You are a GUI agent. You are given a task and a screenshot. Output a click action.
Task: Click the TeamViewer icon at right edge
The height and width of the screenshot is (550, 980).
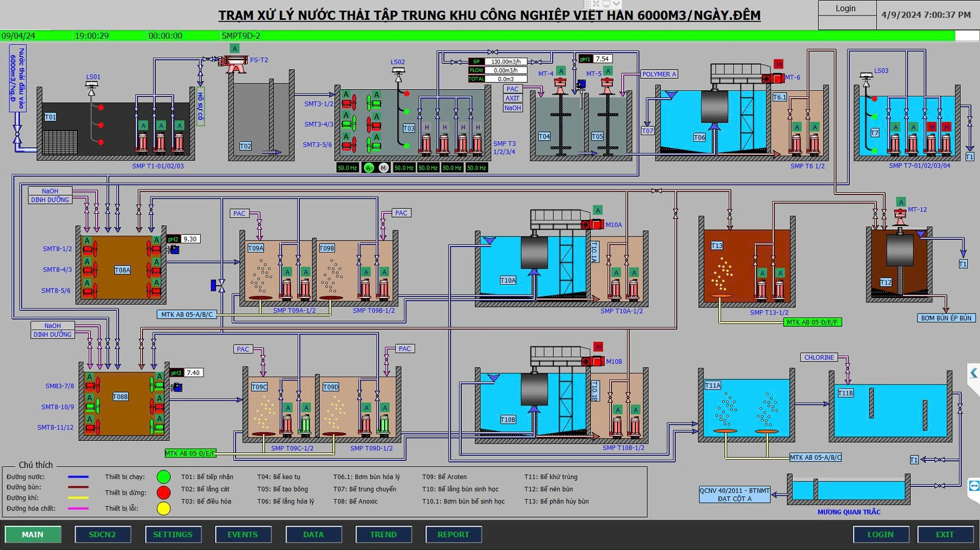point(973,486)
